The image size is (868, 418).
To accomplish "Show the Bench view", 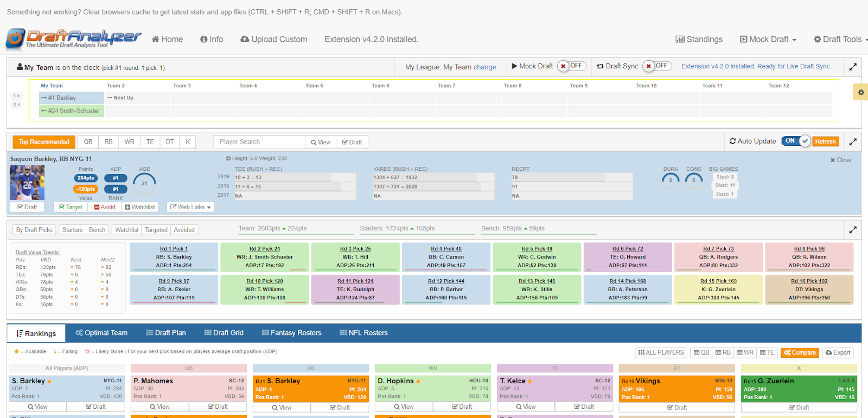I will [97, 230].
